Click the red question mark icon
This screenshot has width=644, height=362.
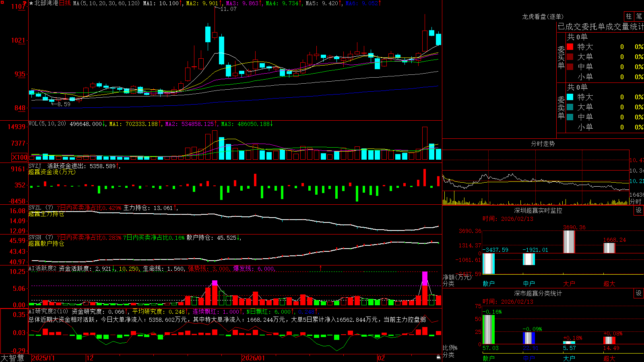[x=25, y=3]
